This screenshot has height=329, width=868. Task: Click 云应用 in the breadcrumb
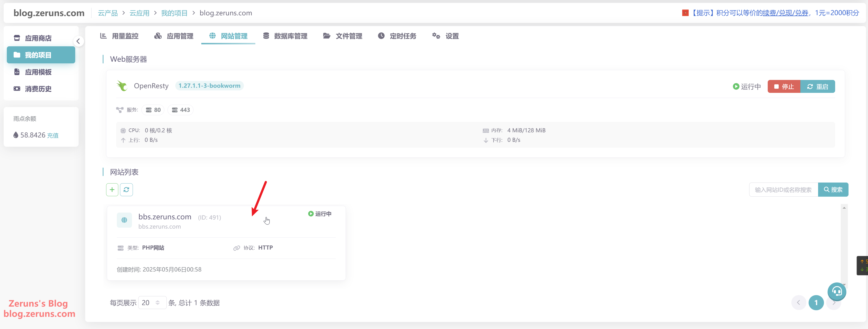point(139,13)
